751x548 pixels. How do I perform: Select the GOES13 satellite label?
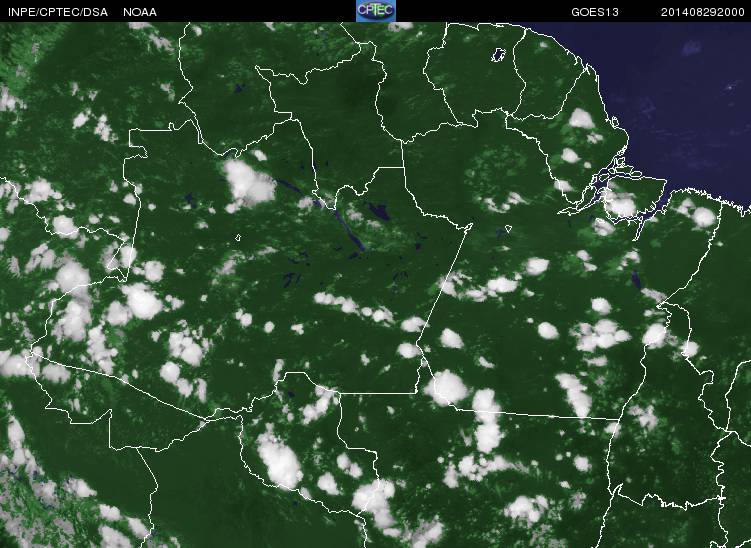pos(595,12)
